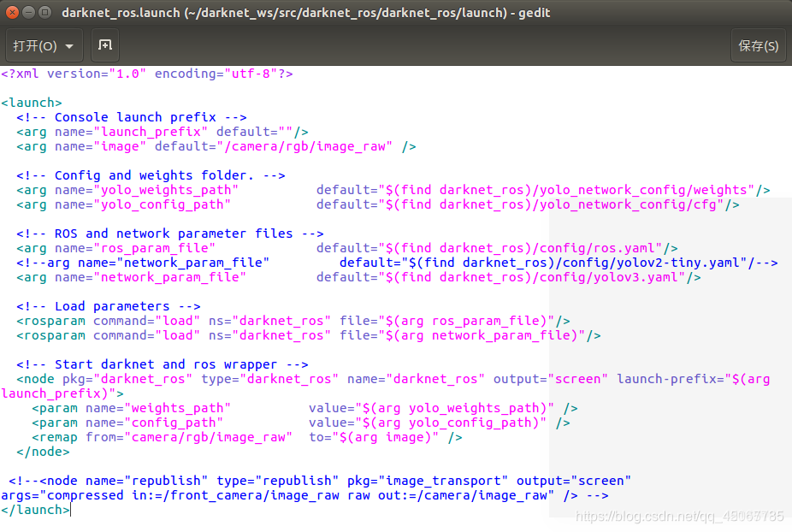This screenshot has width=792, height=532.
Task: Click the remap from camera/rgb/image_raw text
Action: click(x=189, y=438)
